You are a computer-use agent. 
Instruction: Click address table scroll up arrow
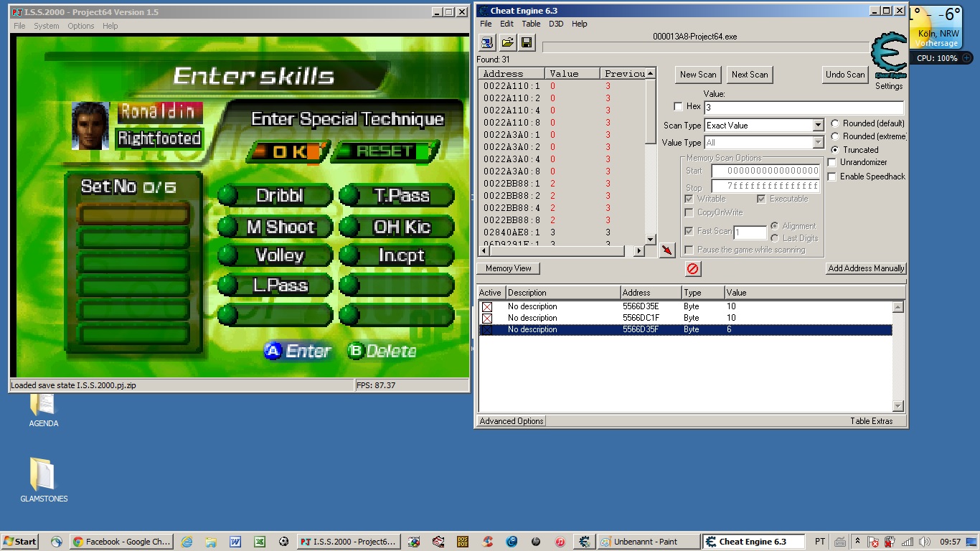coord(897,307)
